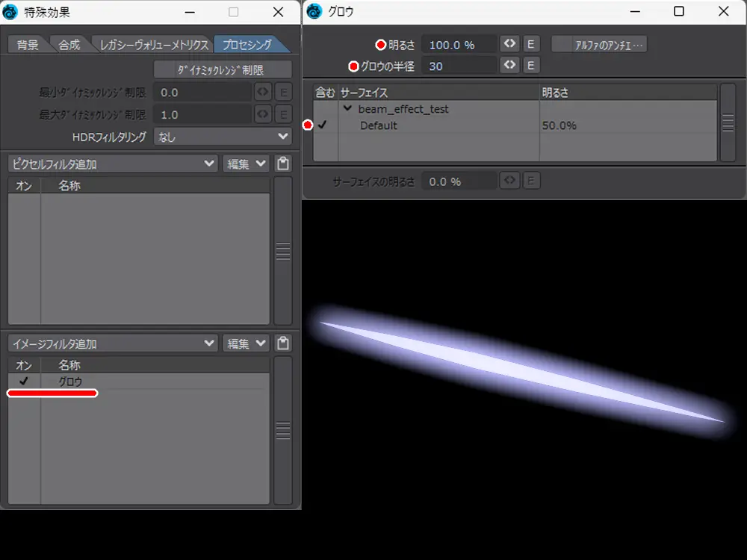Image resolution: width=747 pixels, height=560 pixels.
Task: Switch to the 合成 tab
Action: 69,44
